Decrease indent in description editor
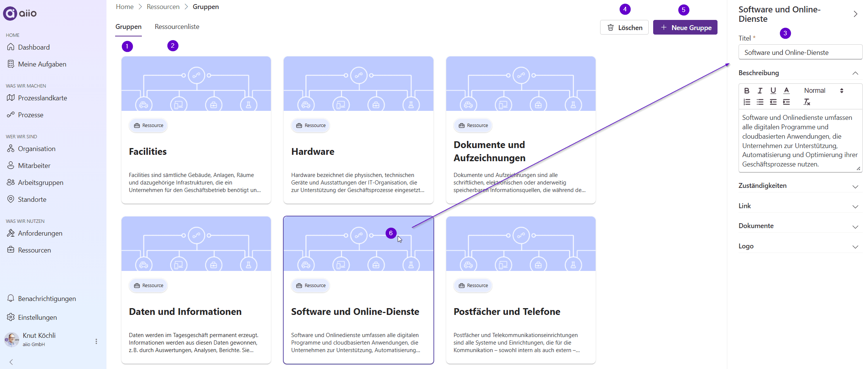 click(x=773, y=102)
